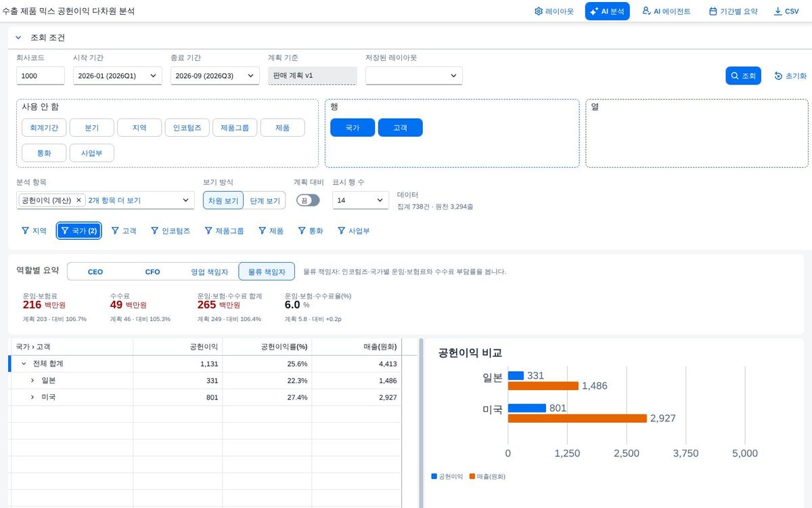Viewport: 812px width, 508px height.
Task: Open the 기간별 요약 calendar view
Action: pos(733,12)
